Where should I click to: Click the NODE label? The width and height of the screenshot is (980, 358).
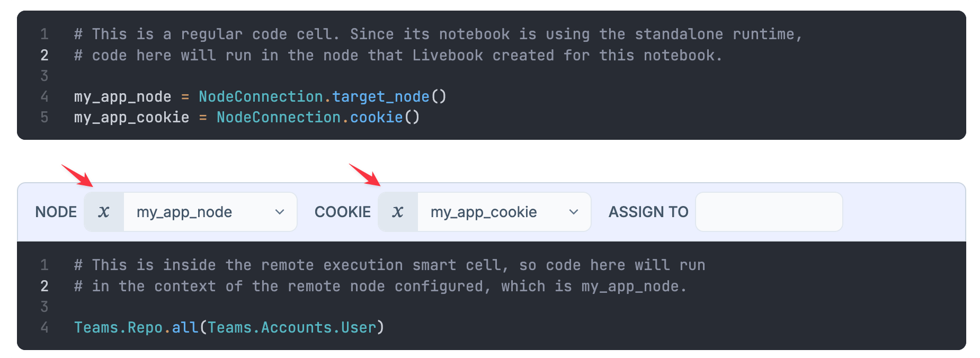pyautogui.click(x=56, y=212)
